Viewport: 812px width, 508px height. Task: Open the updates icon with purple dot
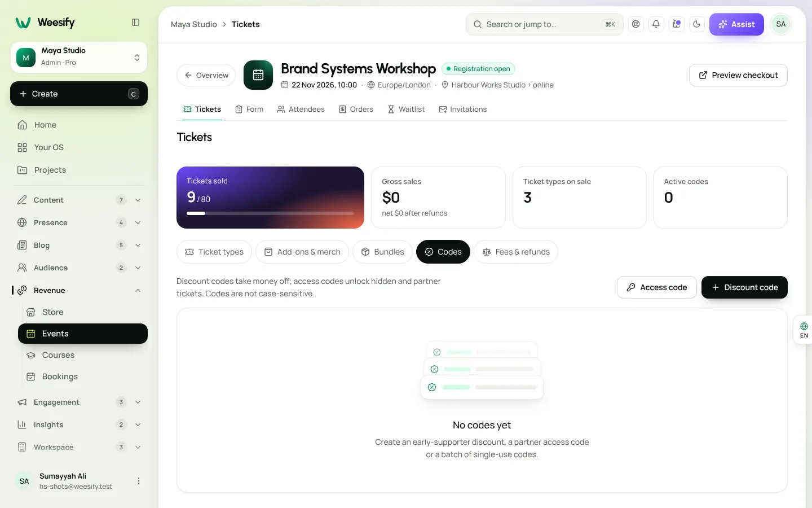677,24
